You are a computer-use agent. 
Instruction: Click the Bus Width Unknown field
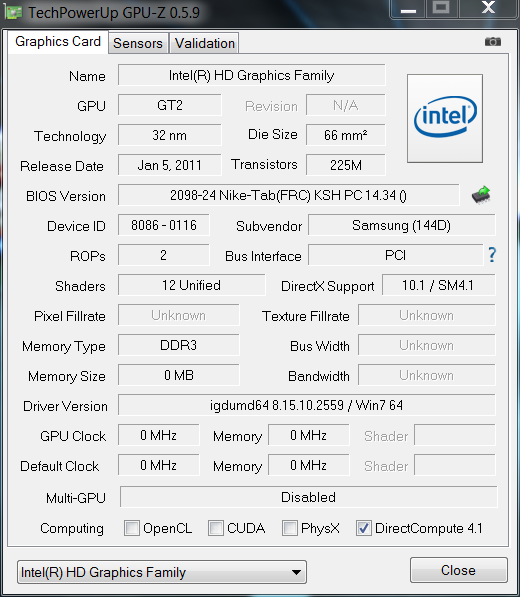tap(427, 345)
